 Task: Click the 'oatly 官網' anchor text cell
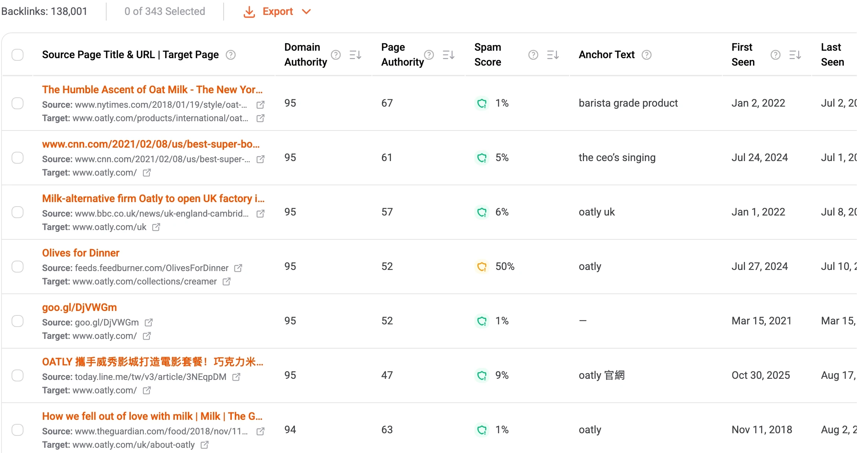click(x=602, y=375)
